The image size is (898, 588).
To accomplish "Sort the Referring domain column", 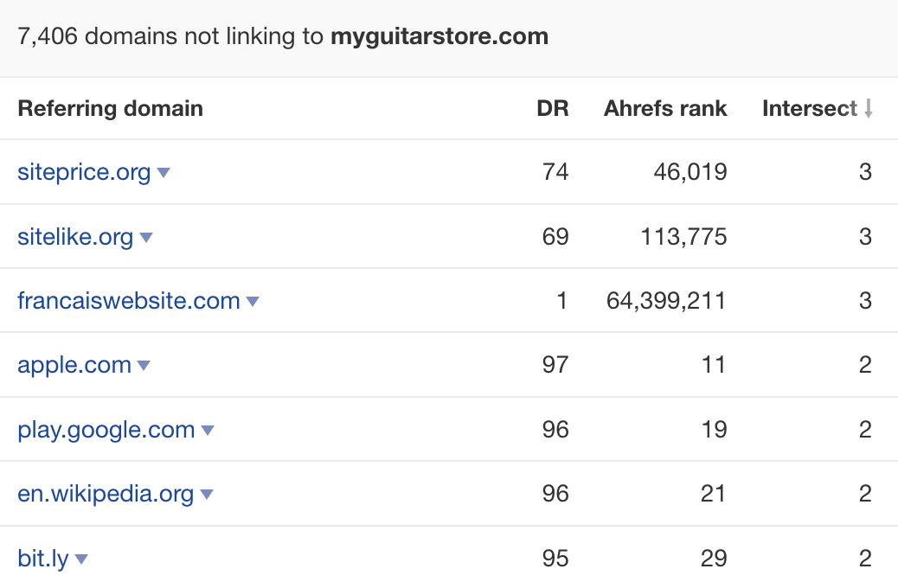I will coord(110,108).
